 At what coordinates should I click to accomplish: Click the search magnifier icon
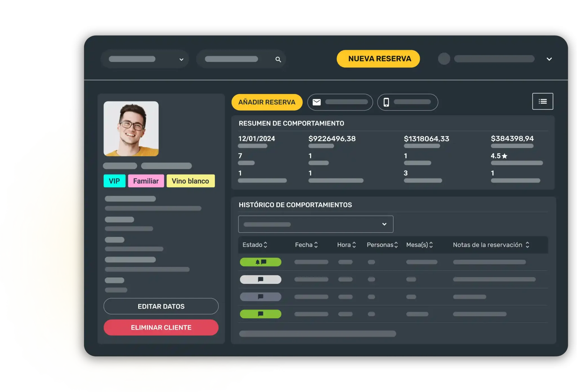tap(278, 59)
